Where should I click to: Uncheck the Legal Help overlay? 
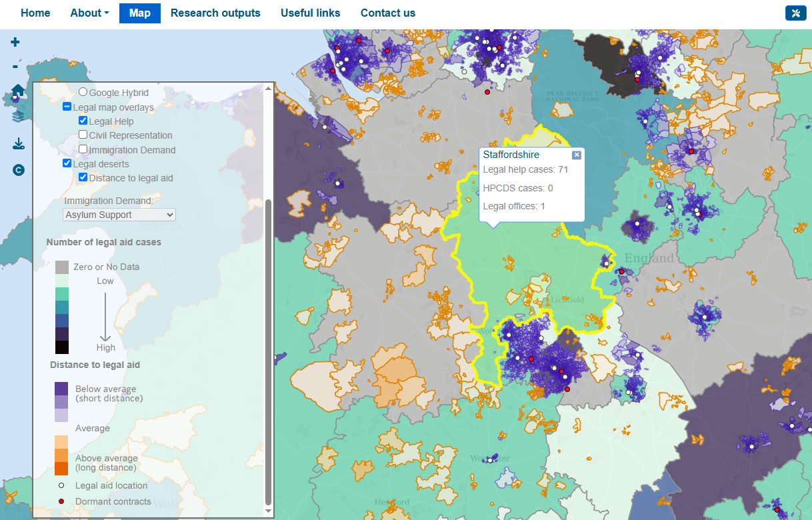coord(83,121)
